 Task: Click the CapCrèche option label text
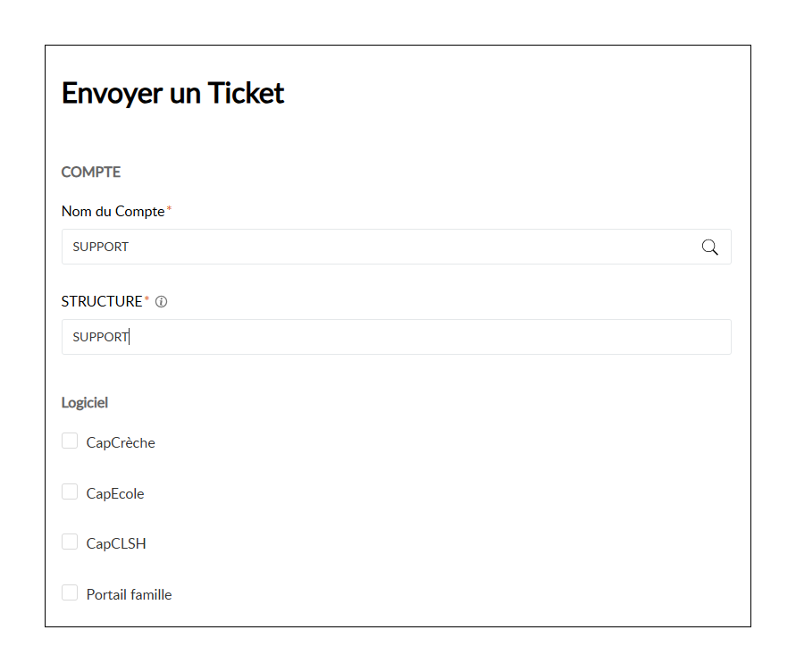tap(121, 443)
